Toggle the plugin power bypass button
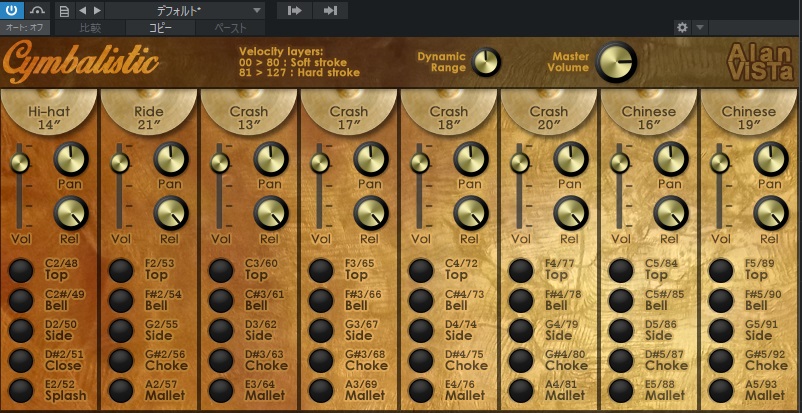The image size is (802, 413). click(14, 10)
